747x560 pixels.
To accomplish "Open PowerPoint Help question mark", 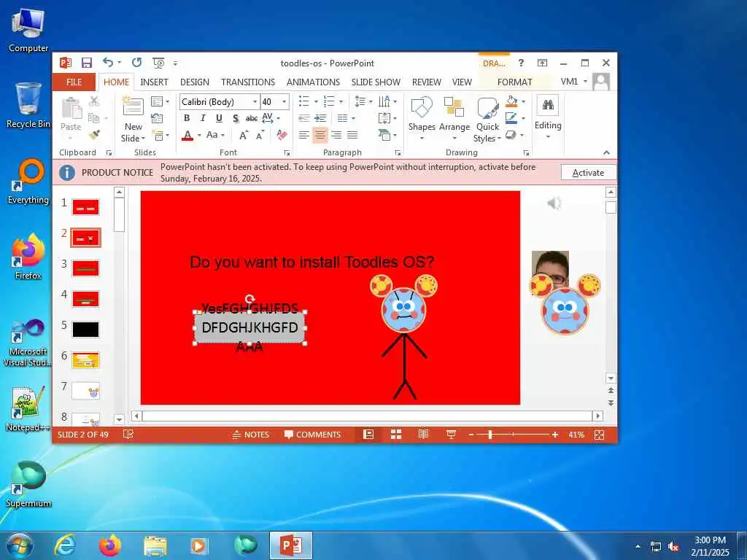I will click(x=521, y=63).
